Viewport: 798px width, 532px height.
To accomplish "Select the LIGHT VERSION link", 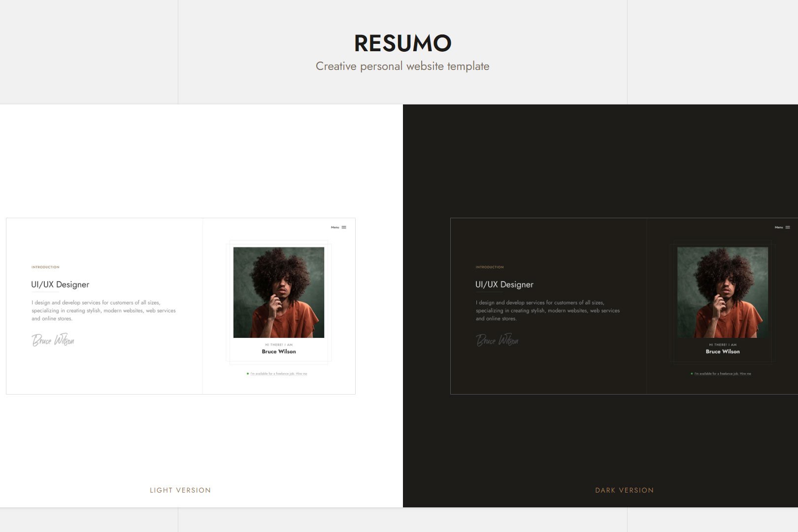I will point(180,490).
